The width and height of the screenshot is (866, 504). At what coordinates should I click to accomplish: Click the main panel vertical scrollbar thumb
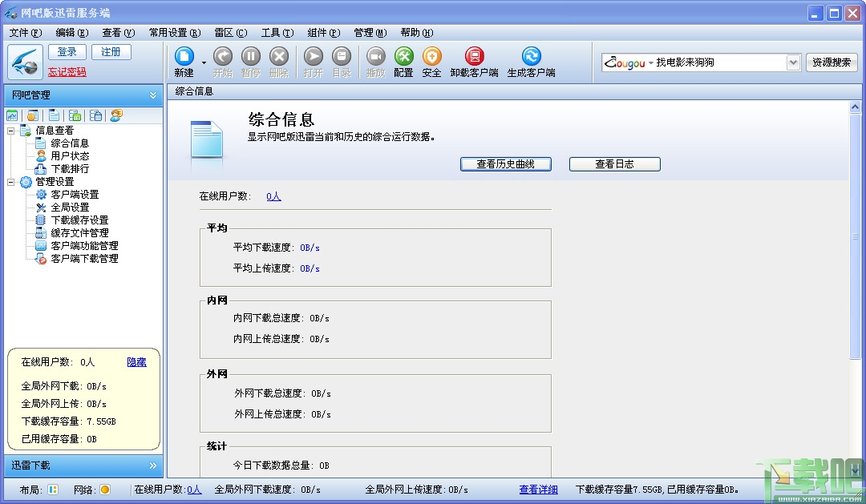[855, 236]
